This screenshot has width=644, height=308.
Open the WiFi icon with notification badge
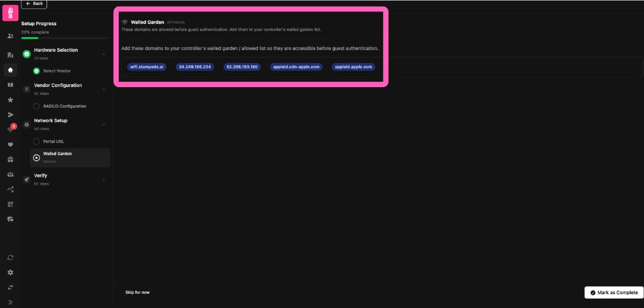click(10, 130)
